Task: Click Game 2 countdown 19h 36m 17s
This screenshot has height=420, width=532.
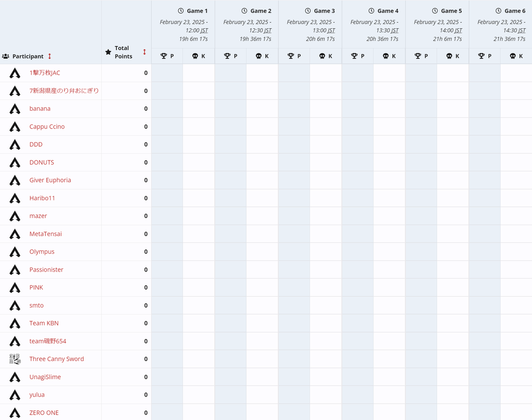Action: pos(255,39)
